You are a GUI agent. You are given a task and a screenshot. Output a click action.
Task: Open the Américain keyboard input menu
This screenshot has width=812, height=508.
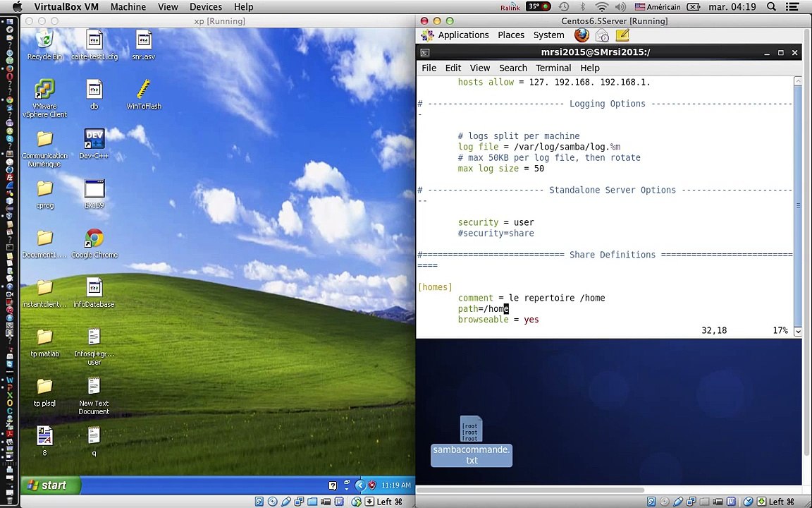coord(657,7)
